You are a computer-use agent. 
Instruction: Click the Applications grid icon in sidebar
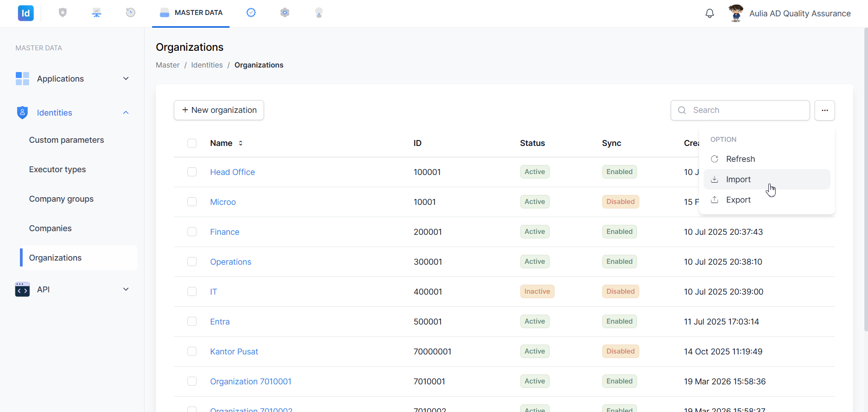[22, 78]
